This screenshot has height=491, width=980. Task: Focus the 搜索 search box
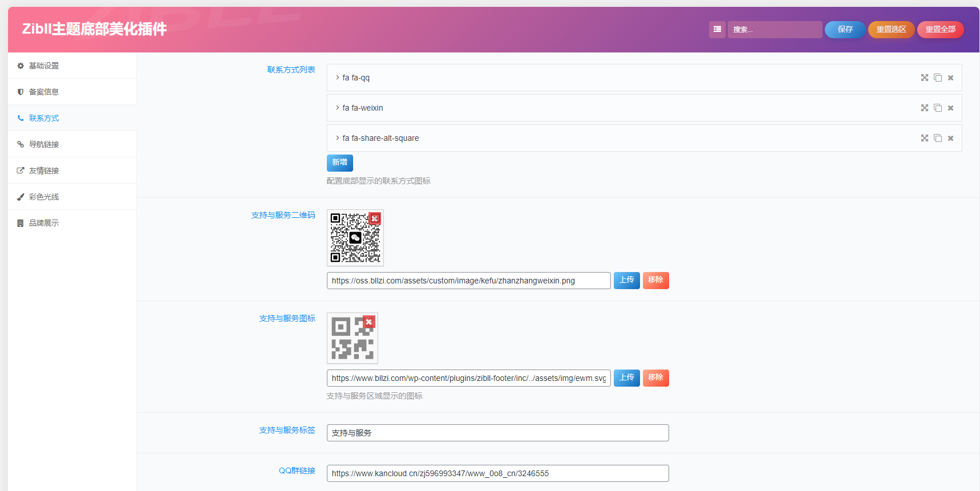click(x=775, y=30)
